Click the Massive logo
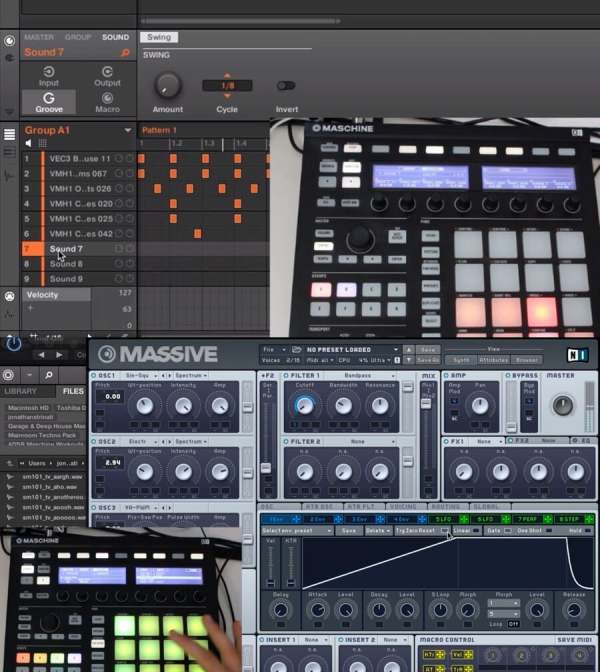 tap(157, 354)
